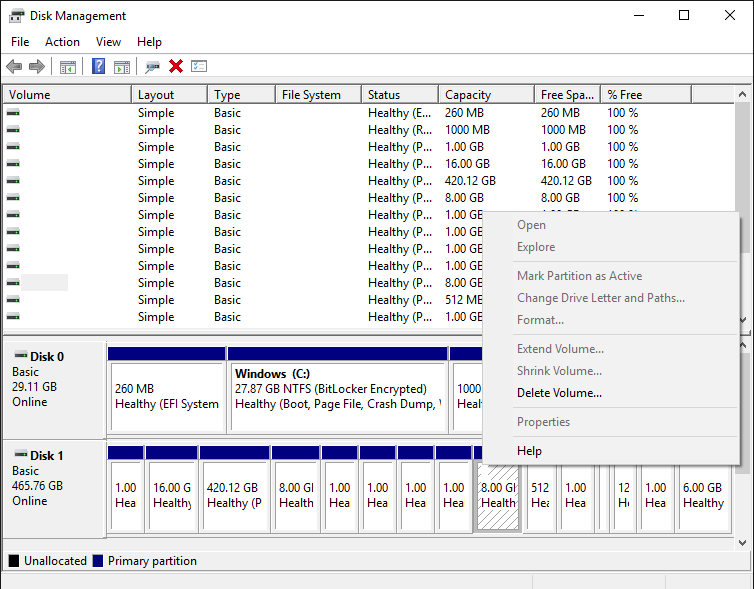Select the 420.12 GB partition on Disk 1
The height and width of the screenshot is (589, 754).
[234, 496]
